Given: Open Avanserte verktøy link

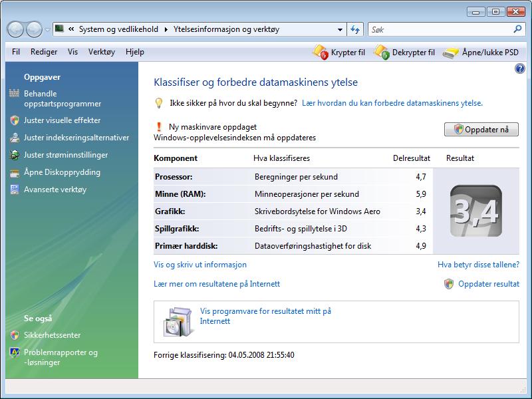Looking at the screenshot, I should click(x=55, y=190).
